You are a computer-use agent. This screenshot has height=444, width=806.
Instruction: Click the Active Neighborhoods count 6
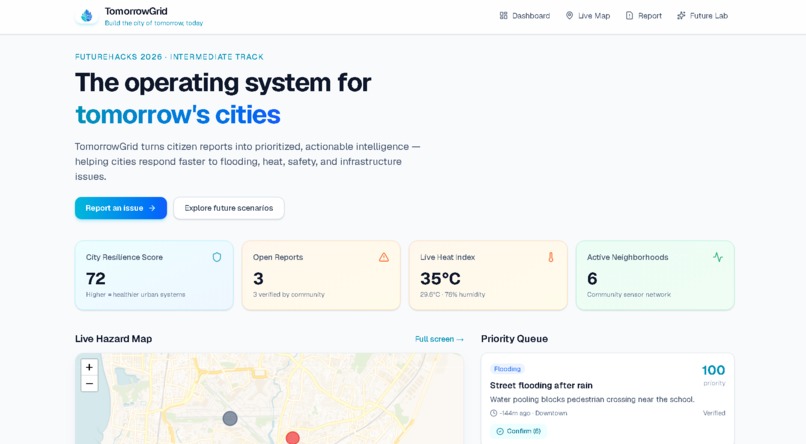coord(592,279)
